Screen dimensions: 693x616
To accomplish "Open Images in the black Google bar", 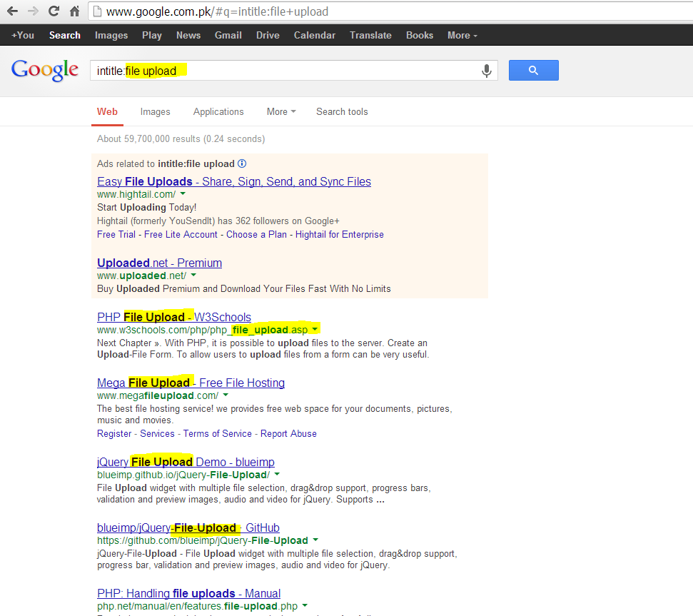I will click(111, 36).
